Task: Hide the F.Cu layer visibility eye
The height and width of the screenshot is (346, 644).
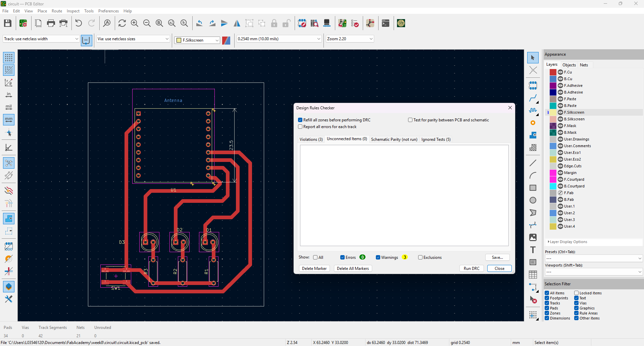Action: pos(560,72)
